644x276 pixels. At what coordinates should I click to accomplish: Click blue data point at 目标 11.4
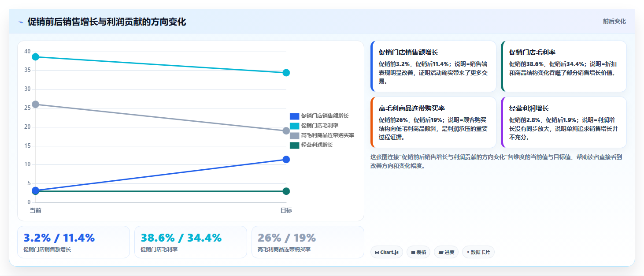click(286, 159)
